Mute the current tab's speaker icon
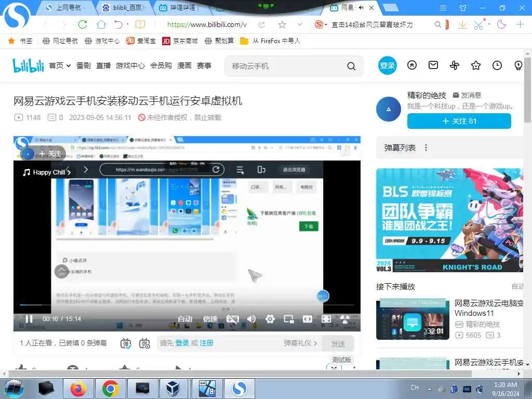The image size is (532, 399). point(361,7)
